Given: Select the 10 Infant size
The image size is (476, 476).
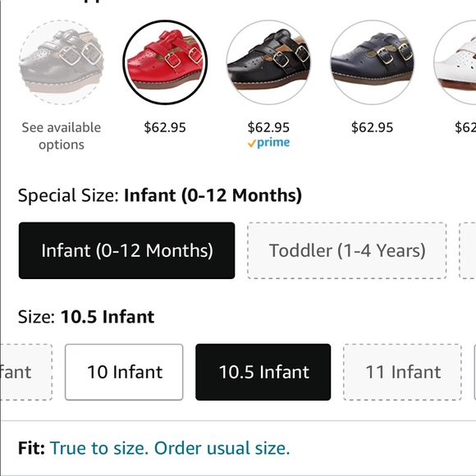Looking at the screenshot, I should point(124,372).
